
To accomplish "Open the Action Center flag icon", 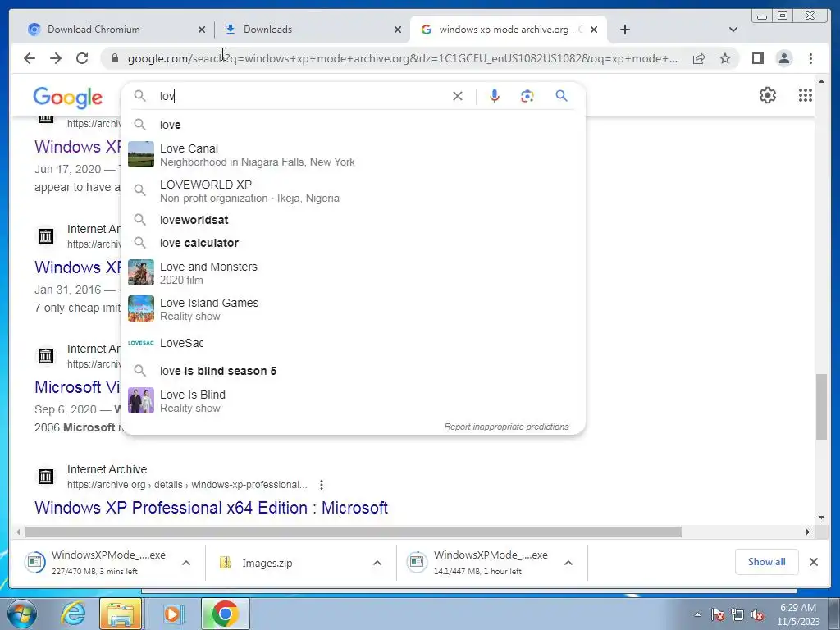I will [718, 615].
